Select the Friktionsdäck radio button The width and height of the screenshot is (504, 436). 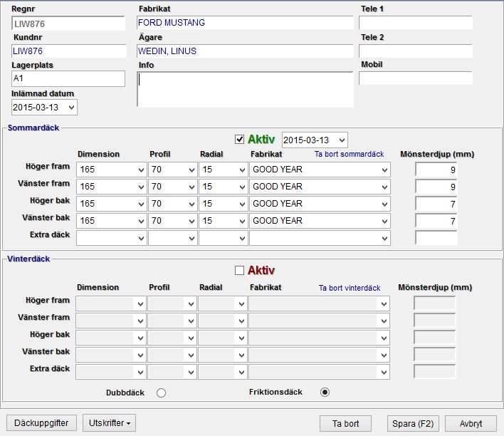[x=325, y=393]
